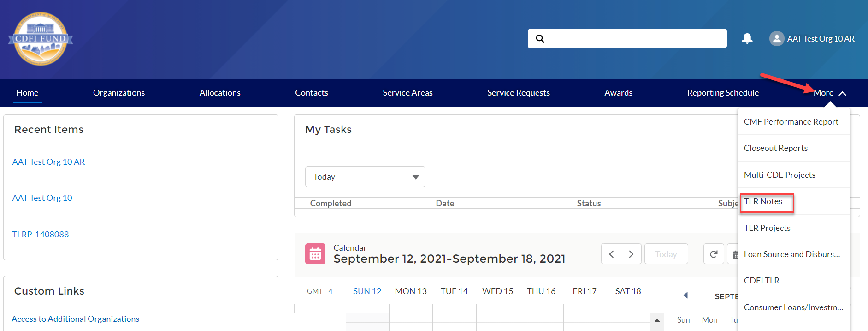Screen dimensions: 868x331
Task: Click the pink calendar icon
Action: pos(315,253)
